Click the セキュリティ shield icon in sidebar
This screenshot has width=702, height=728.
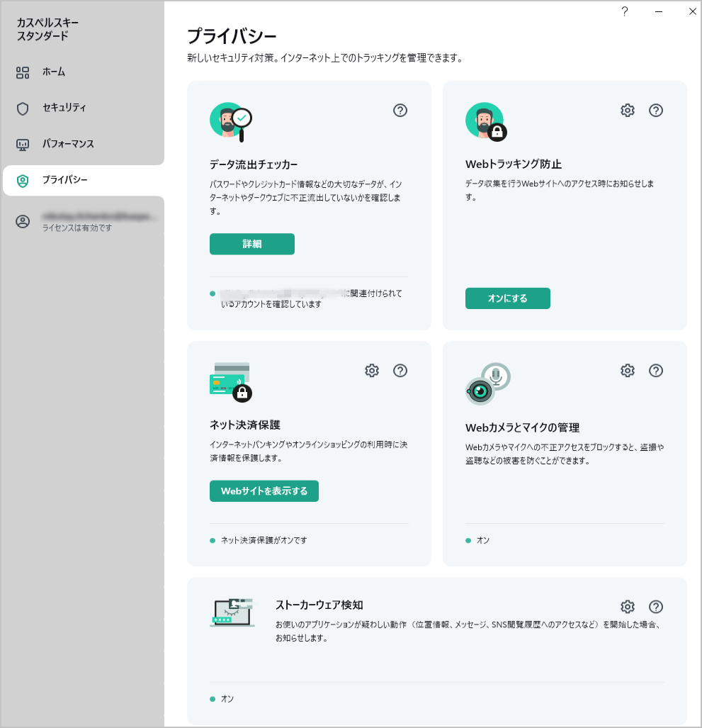(x=23, y=108)
